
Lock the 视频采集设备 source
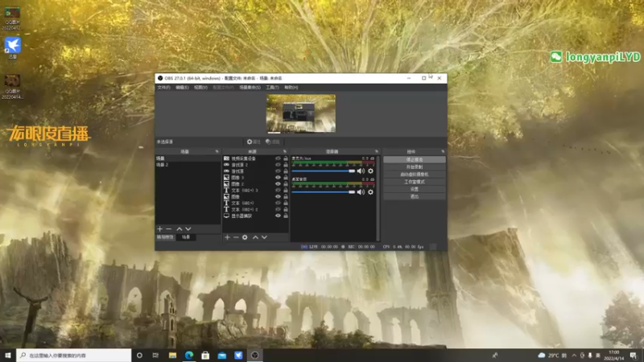286,158
